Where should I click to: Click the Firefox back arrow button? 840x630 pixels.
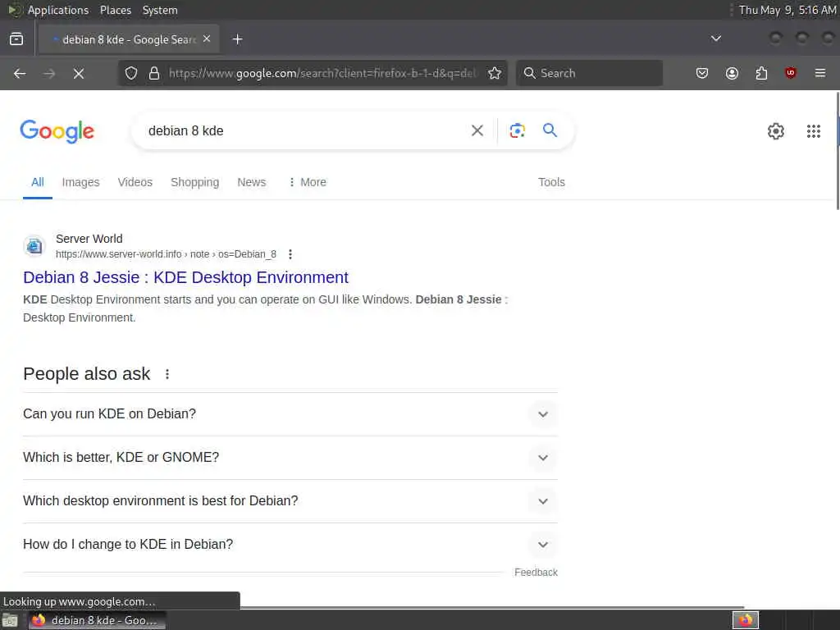(20, 73)
